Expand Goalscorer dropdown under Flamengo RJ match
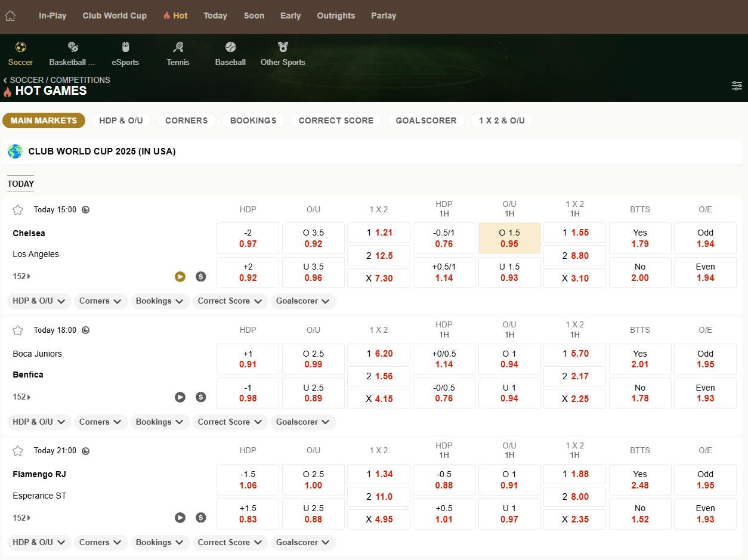748x560 pixels. pos(304,543)
